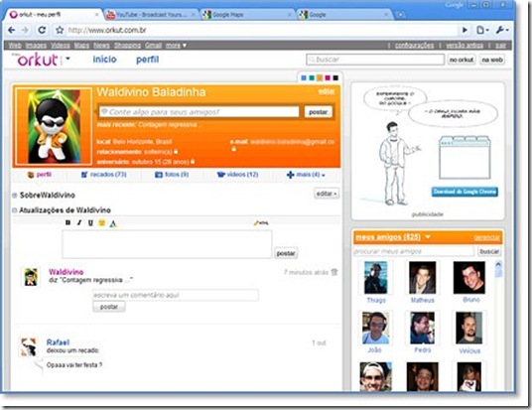Select the pink theme color swatch
This screenshot has height=410, width=532.
coord(328,78)
